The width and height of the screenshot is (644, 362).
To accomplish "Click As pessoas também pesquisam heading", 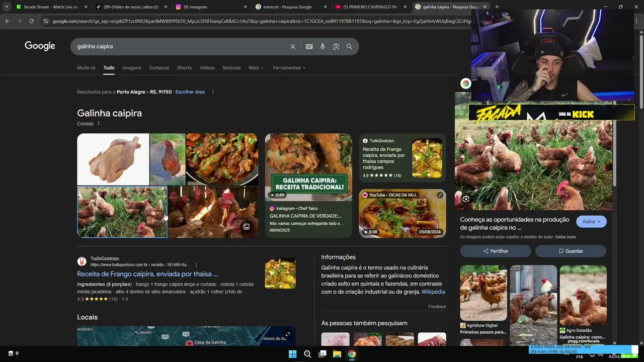I will [364, 323].
